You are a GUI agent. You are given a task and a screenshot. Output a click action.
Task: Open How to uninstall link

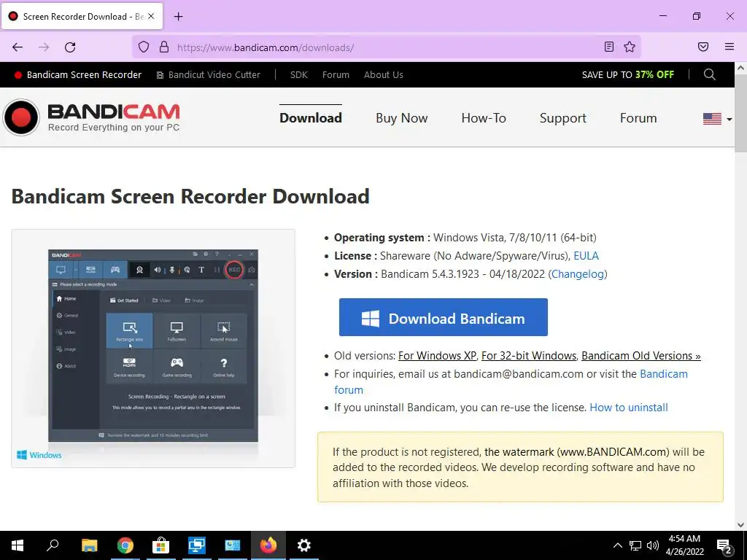tap(629, 408)
